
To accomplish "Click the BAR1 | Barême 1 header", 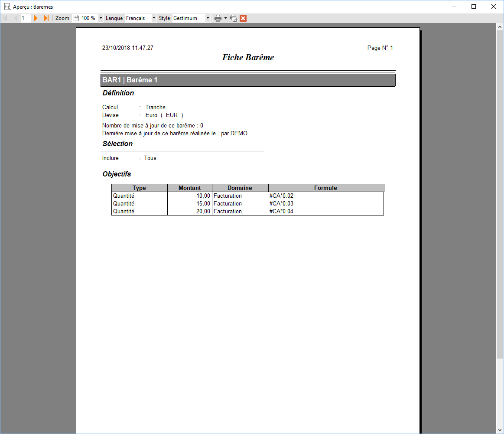I will pyautogui.click(x=248, y=80).
